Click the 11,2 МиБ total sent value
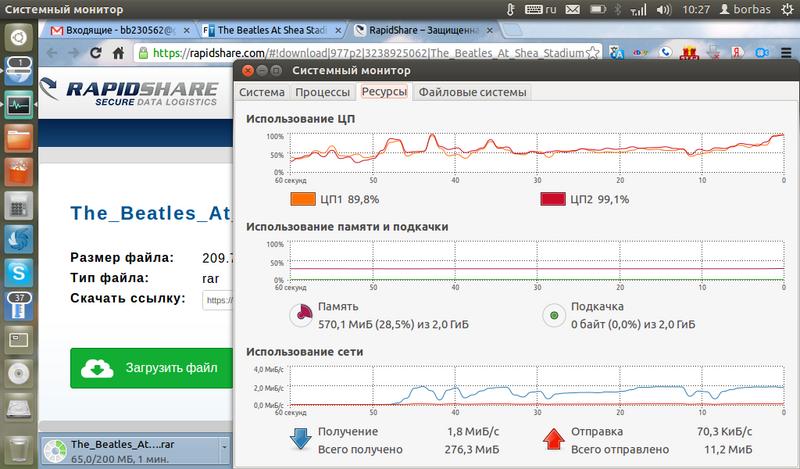 [728, 450]
